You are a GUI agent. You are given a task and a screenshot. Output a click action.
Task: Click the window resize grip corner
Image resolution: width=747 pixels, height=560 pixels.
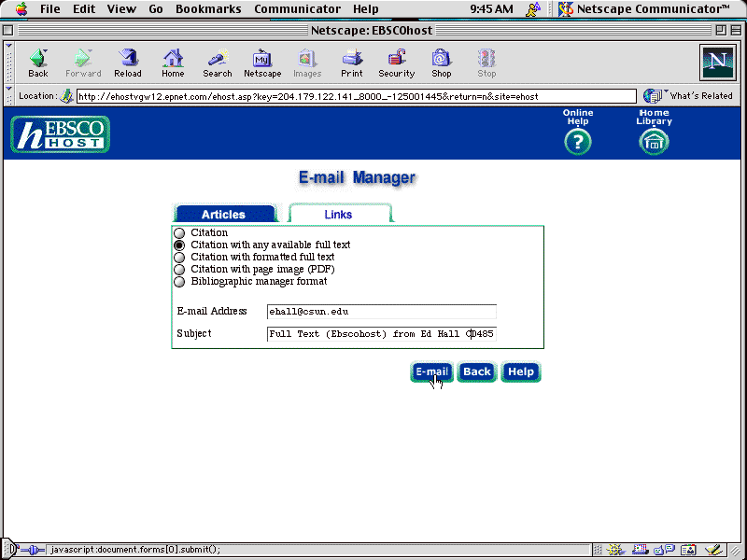[736, 551]
